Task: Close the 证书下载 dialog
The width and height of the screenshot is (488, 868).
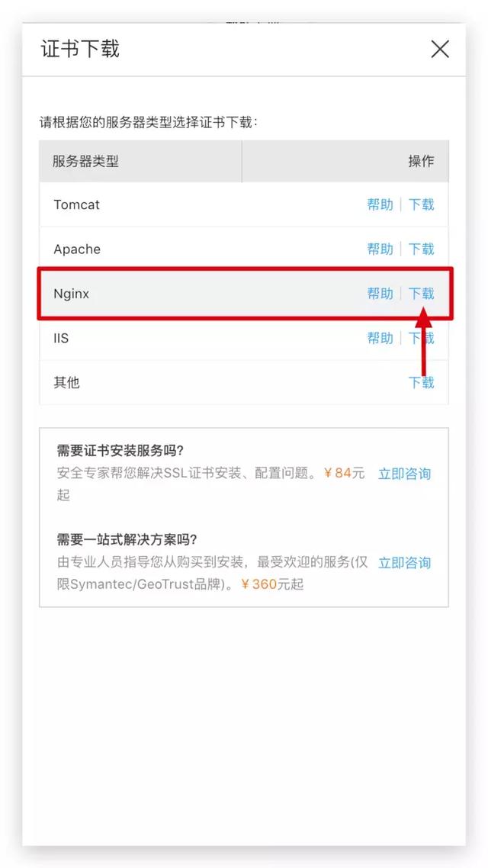Action: click(440, 50)
